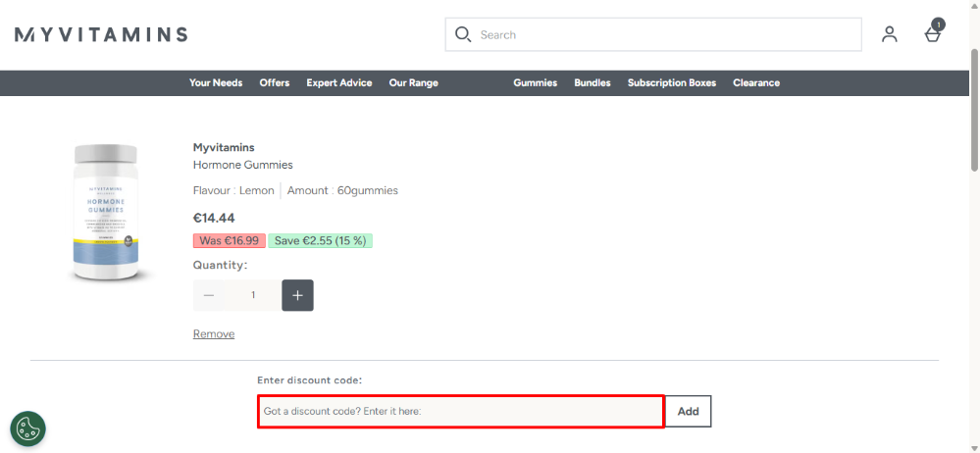Click the Flavour : Lemon text
980x453 pixels.
tap(233, 190)
